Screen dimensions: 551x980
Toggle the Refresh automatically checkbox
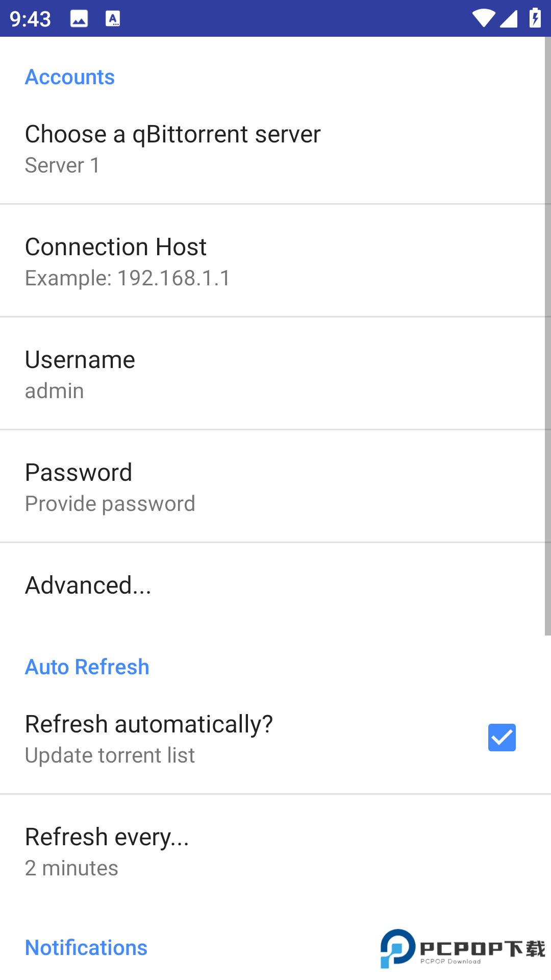click(502, 738)
